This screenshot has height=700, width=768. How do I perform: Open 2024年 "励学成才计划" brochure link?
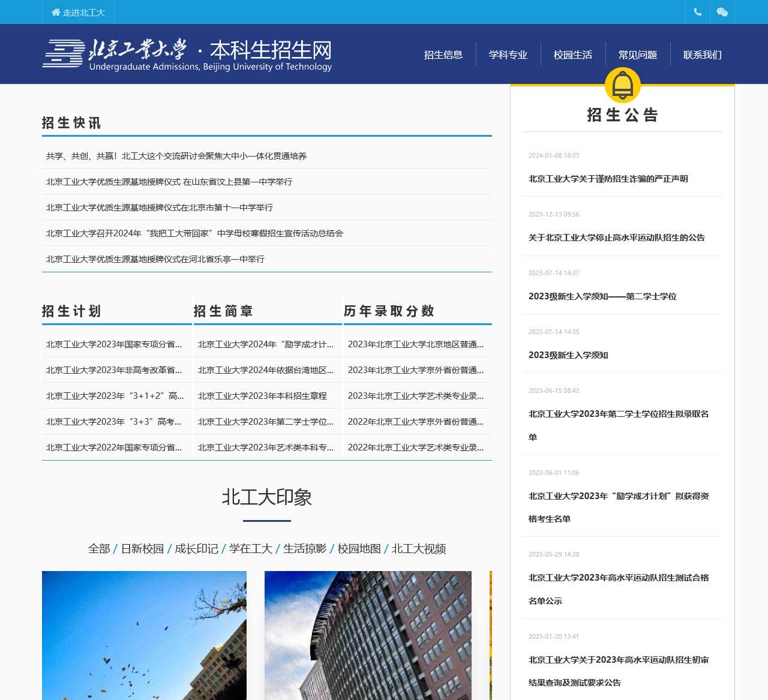(x=266, y=344)
